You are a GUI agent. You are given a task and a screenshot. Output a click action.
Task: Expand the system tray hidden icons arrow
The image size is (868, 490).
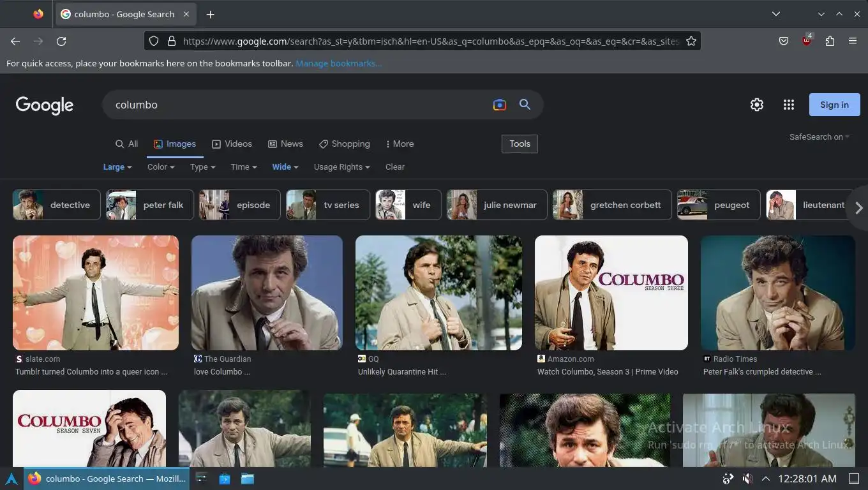pos(765,479)
